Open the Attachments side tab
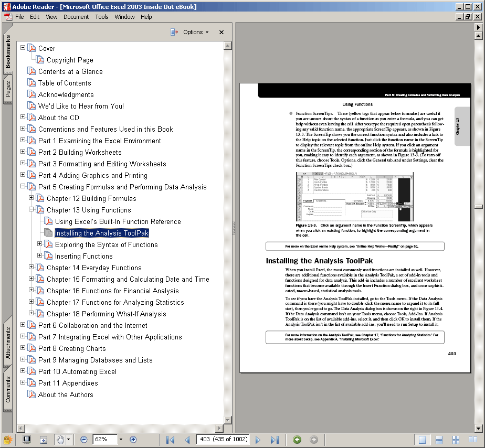Image resolution: width=485 pixels, height=448 pixels. [8, 343]
